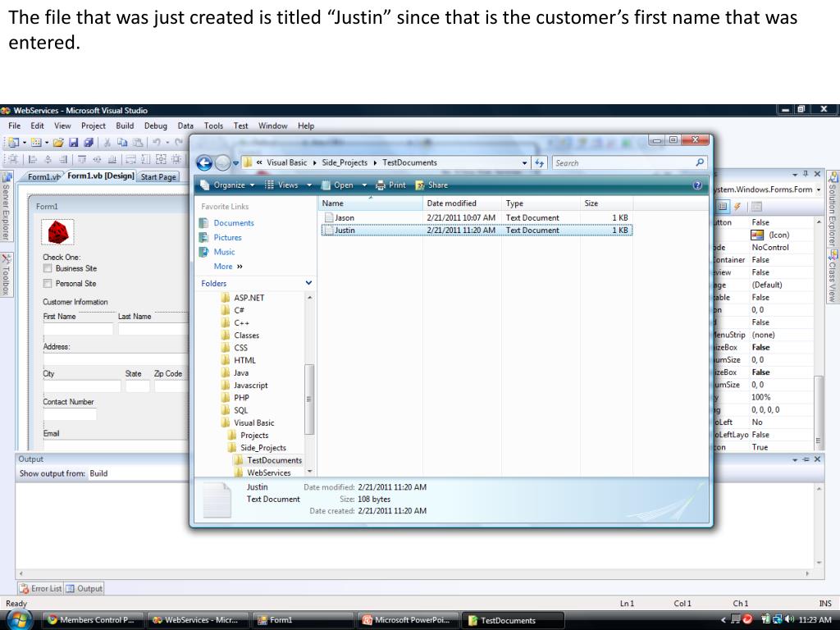Open the Debug menu
Image resolution: width=840 pixels, height=630 pixels.
coord(155,126)
